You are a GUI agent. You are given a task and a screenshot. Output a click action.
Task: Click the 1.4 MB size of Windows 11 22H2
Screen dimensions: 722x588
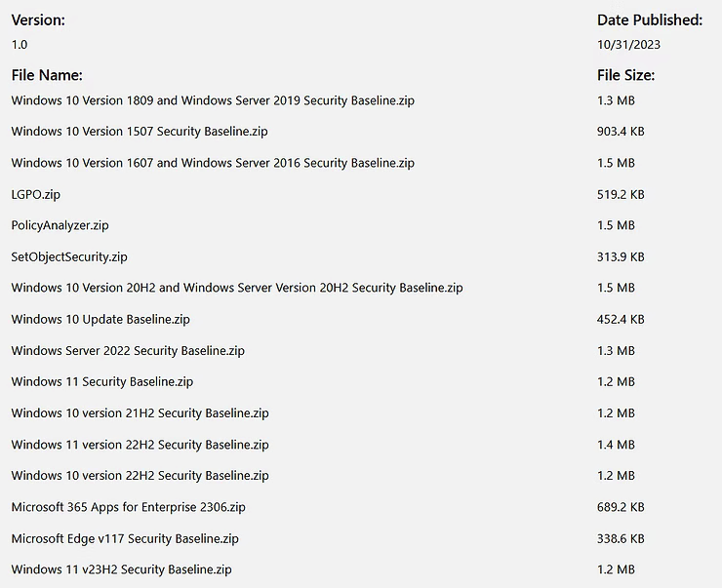coord(616,445)
